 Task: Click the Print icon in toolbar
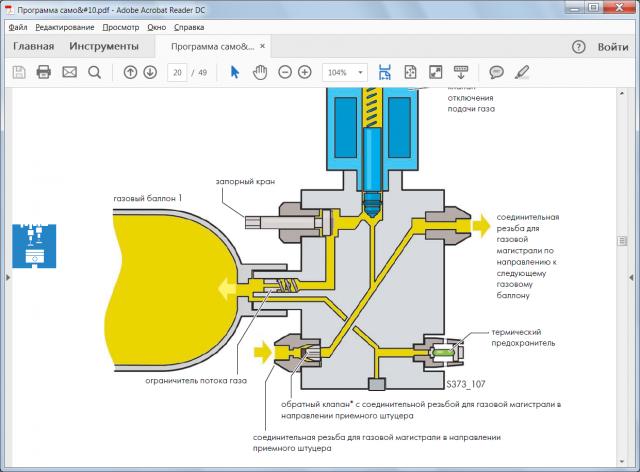click(x=44, y=72)
